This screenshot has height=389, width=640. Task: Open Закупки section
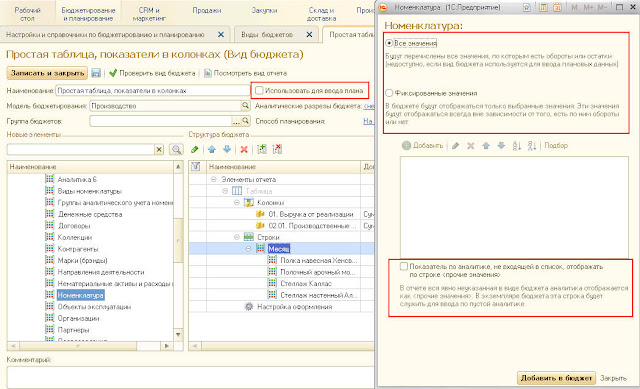point(264,11)
